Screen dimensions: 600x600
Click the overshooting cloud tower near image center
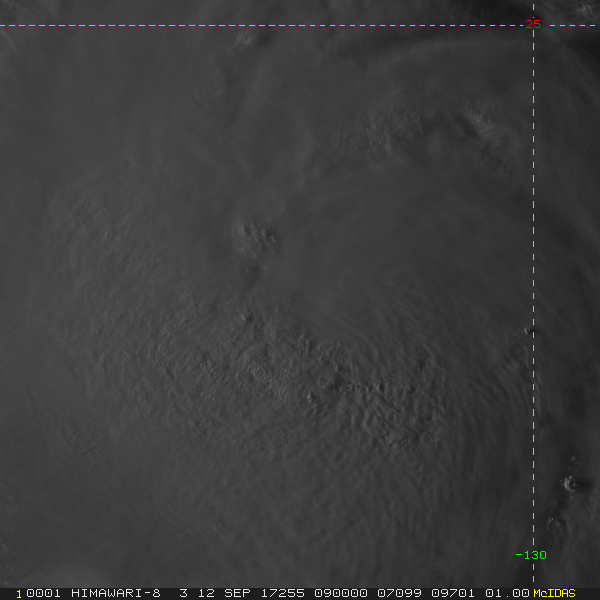coord(254,234)
